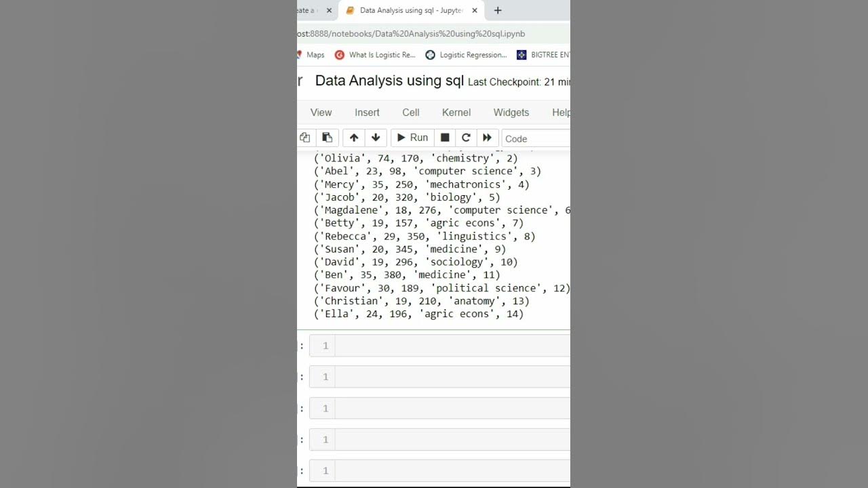
Task: Interrupt the kernel with the stop icon
Action: pos(445,138)
